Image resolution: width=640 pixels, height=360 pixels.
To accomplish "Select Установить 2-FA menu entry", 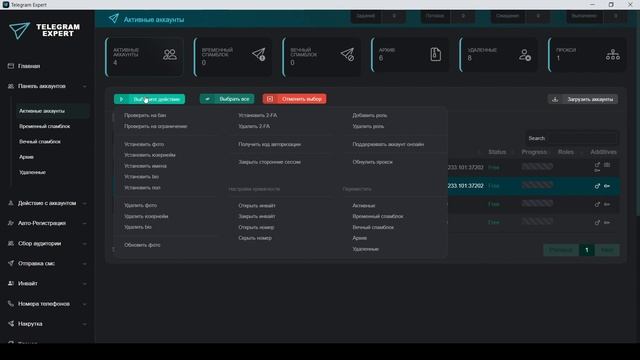I will (258, 116).
